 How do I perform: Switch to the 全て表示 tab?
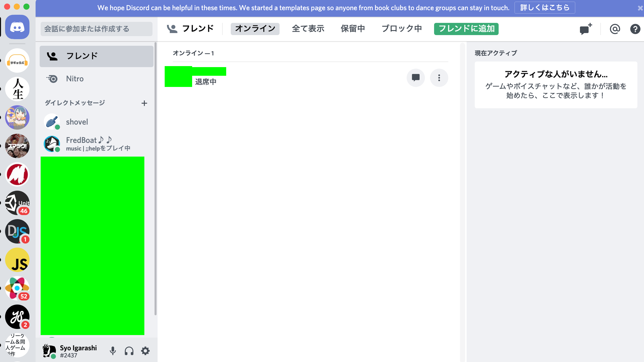click(x=308, y=29)
